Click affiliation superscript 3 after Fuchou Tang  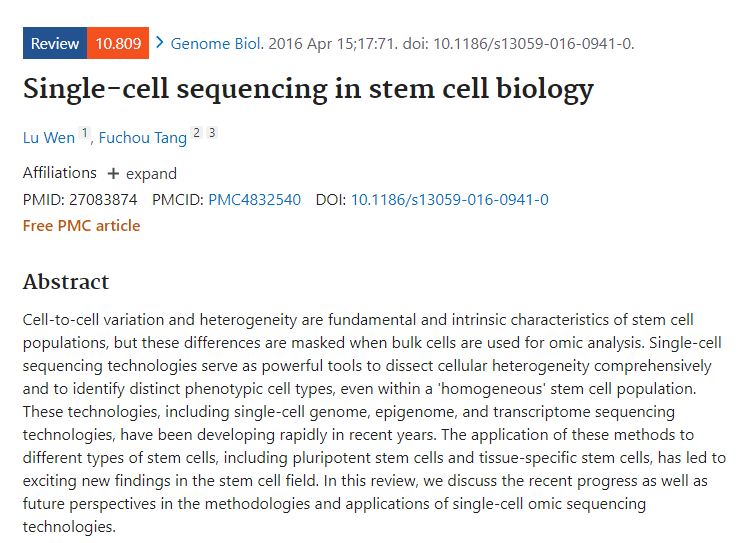point(212,132)
